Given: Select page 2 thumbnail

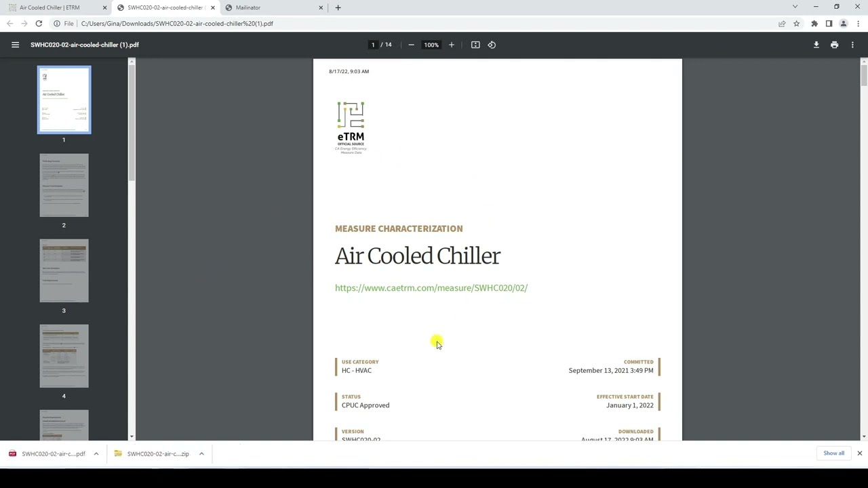Looking at the screenshot, I should [64, 186].
